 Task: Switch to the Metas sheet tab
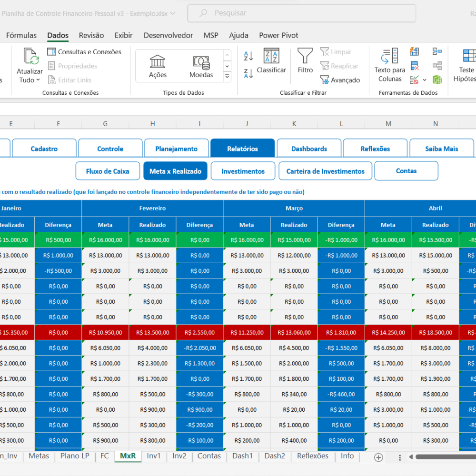[39, 456]
